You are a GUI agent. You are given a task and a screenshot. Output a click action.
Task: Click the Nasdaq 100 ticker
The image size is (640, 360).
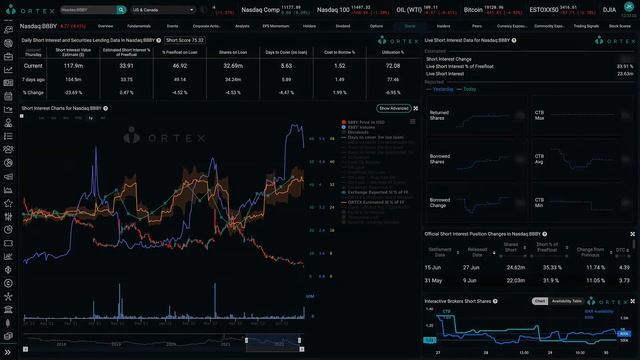[x=353, y=10]
